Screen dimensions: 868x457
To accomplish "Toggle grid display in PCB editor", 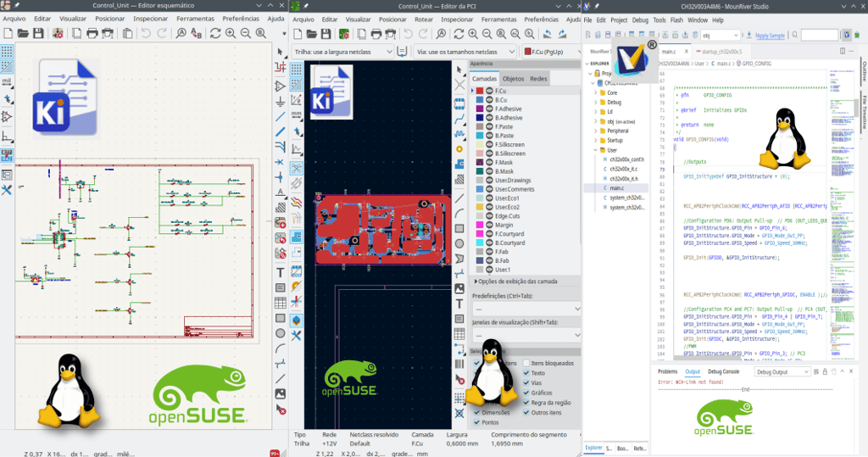I will pos(297,70).
